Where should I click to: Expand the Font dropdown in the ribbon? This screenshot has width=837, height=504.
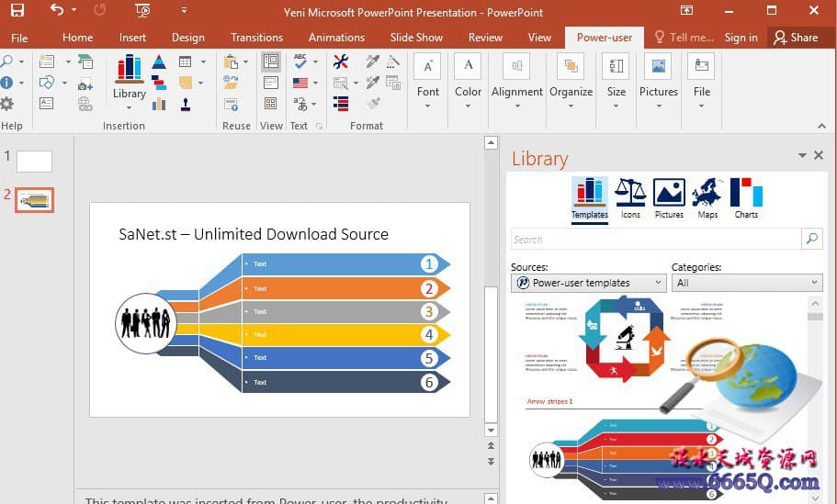pyautogui.click(x=427, y=82)
